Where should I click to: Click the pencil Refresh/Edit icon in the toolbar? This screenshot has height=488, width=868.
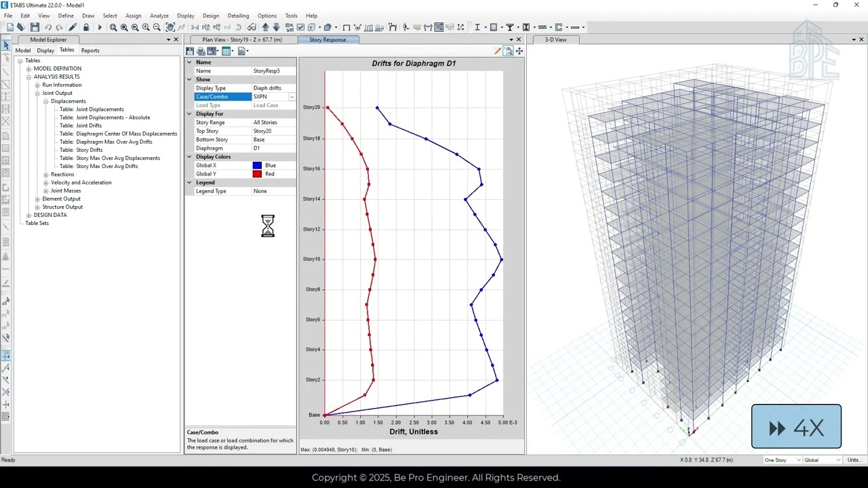73,27
